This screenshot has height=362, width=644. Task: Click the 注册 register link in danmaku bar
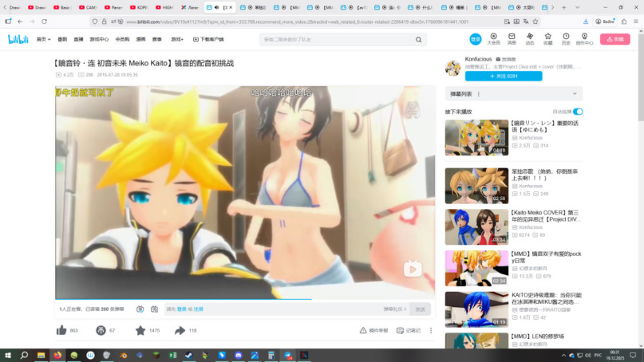[199, 309]
